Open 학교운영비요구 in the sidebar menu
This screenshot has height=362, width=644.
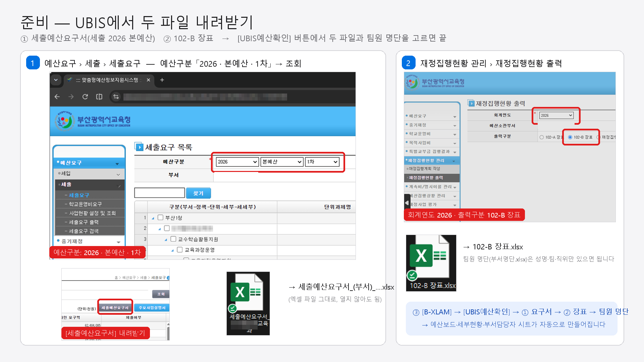[85, 204]
